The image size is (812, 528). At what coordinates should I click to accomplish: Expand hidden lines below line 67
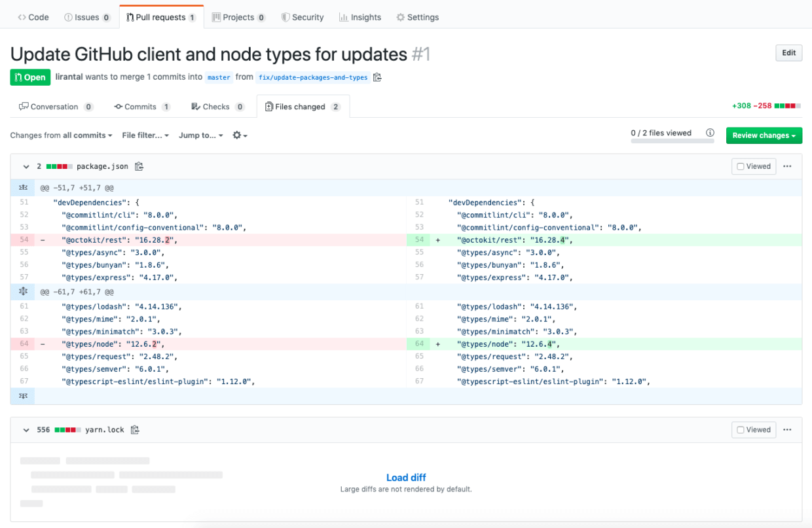coord(24,395)
